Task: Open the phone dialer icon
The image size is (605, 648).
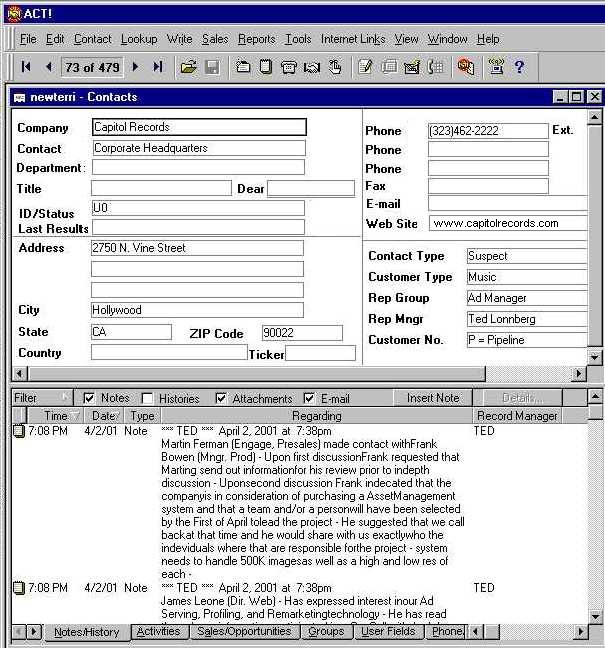Action: [435, 67]
